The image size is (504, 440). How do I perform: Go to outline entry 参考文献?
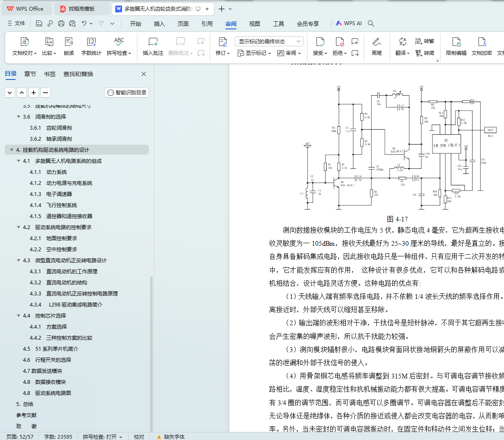(26, 415)
